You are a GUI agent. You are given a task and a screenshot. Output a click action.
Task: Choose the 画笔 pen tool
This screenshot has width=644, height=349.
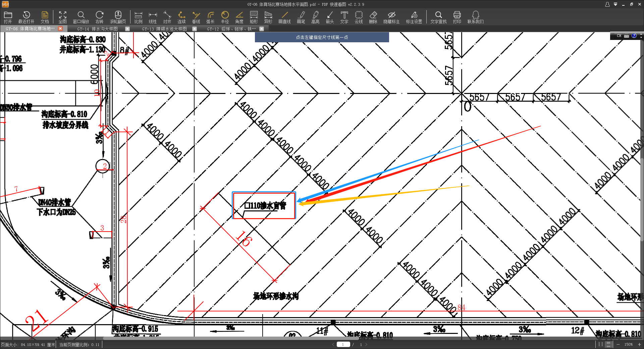click(x=301, y=17)
